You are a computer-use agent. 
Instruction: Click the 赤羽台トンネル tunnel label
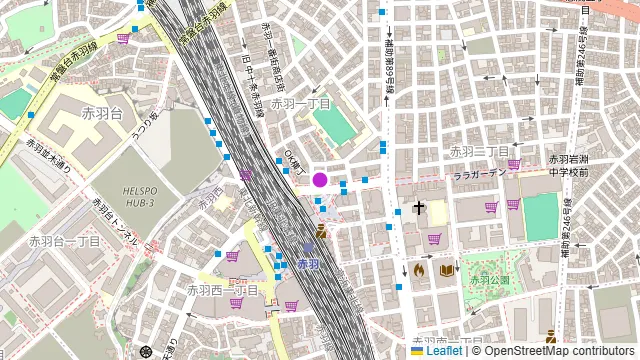(x=115, y=222)
